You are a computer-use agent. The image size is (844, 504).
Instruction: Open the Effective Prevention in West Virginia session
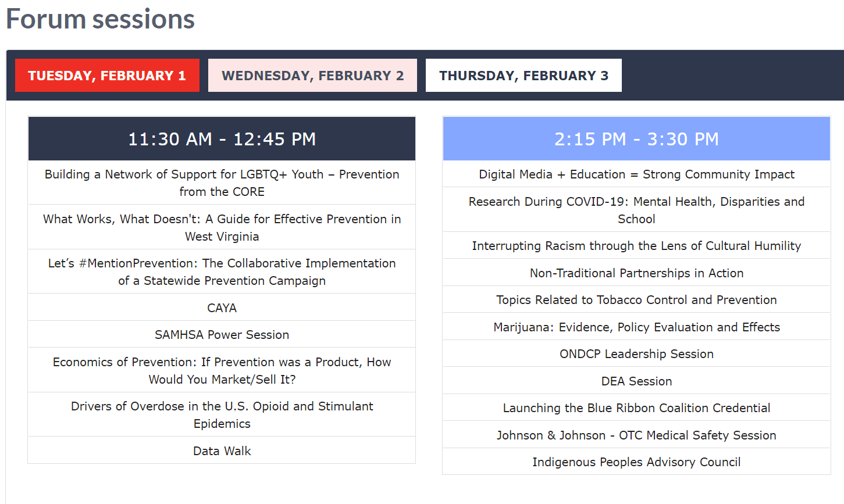(222, 227)
